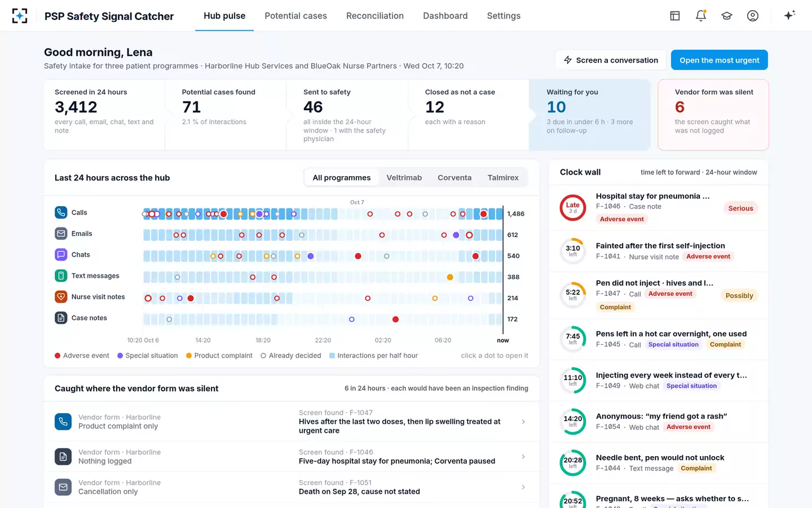
Task: Click the Sent to safety stat card
Action: [347, 115]
